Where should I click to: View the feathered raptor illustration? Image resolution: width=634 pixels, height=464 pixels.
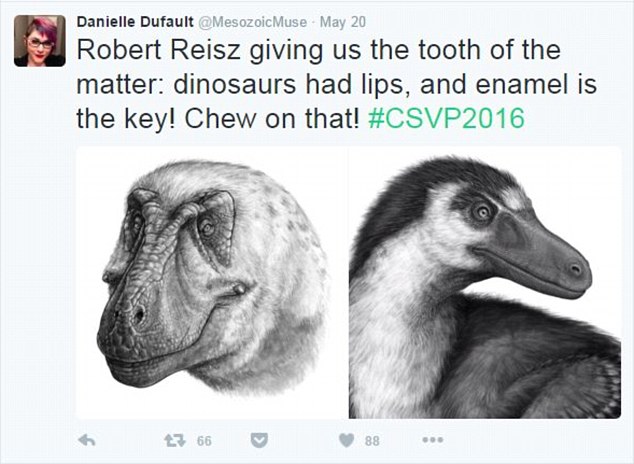[x=485, y=282]
